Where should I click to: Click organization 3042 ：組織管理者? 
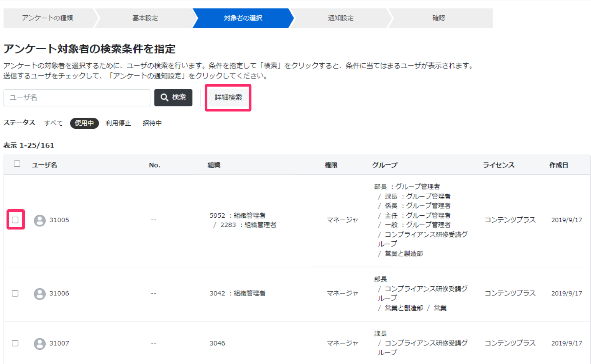point(238,293)
